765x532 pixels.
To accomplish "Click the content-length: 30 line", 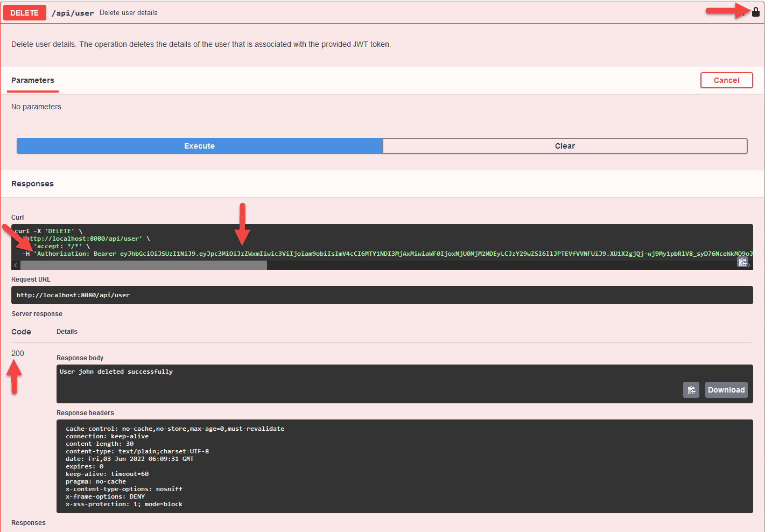I will [x=100, y=444].
